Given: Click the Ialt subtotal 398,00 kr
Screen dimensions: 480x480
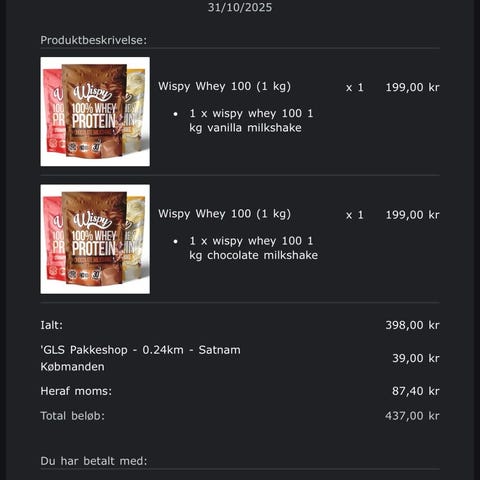Looking at the screenshot, I should tap(412, 325).
